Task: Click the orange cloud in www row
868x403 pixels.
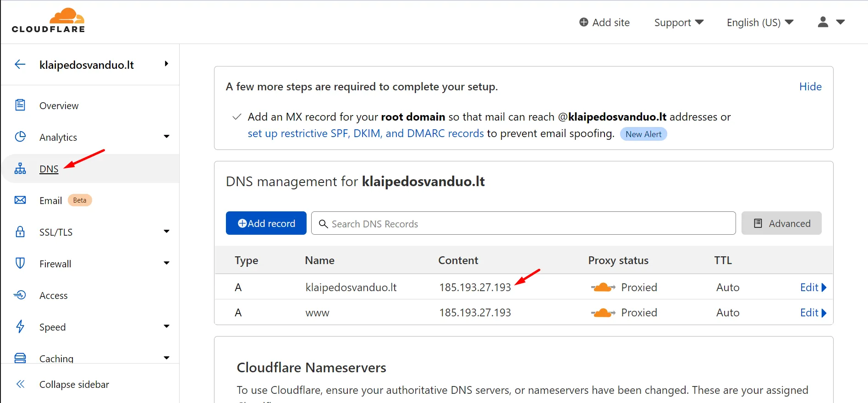Action: pyautogui.click(x=603, y=313)
